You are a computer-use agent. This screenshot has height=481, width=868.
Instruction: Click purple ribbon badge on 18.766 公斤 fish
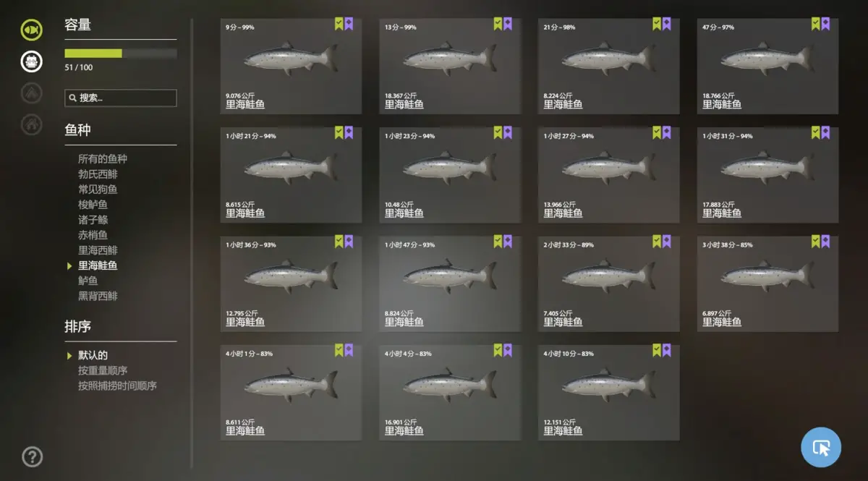point(826,24)
